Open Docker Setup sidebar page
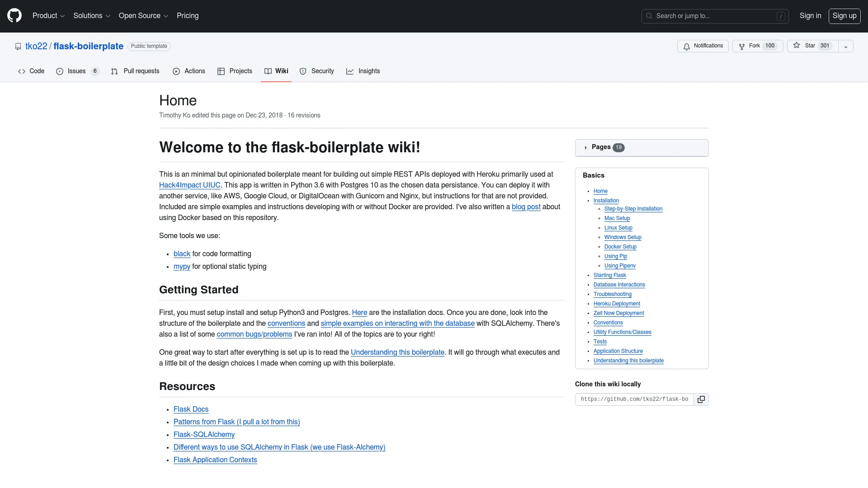The width and height of the screenshot is (868, 488). (620, 247)
